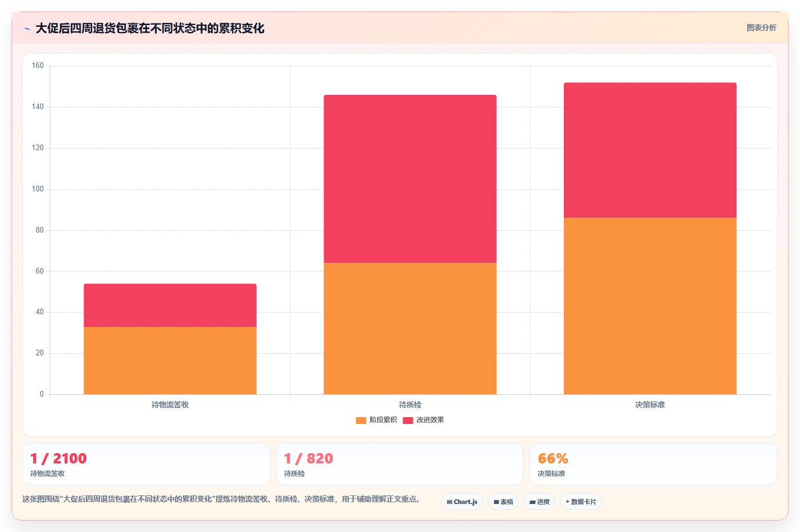Click the orange bar segment for 决策标准
Viewport: 800px width, 532px height.
point(650,306)
